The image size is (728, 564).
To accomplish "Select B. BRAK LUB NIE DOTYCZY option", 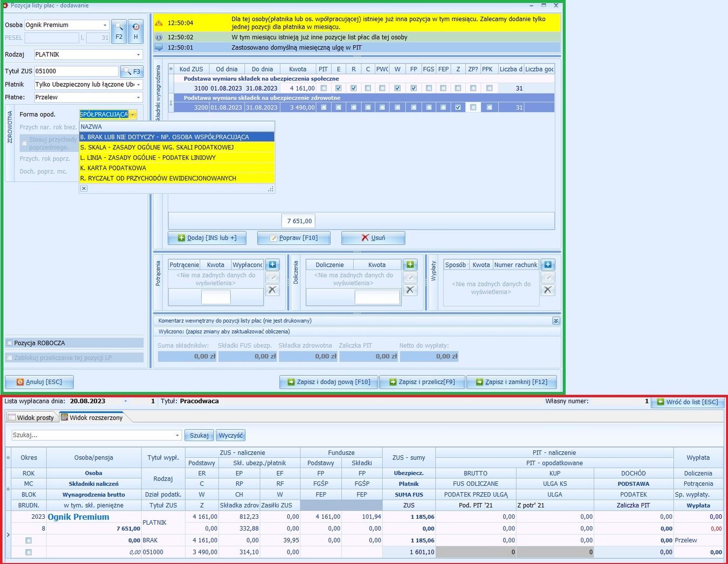I will click(x=177, y=137).
